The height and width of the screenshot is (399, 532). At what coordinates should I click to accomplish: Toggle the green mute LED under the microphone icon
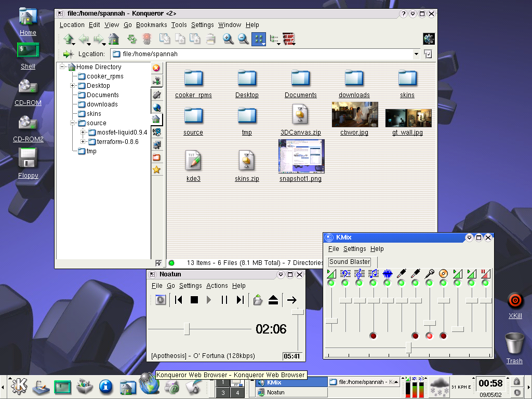point(429,283)
